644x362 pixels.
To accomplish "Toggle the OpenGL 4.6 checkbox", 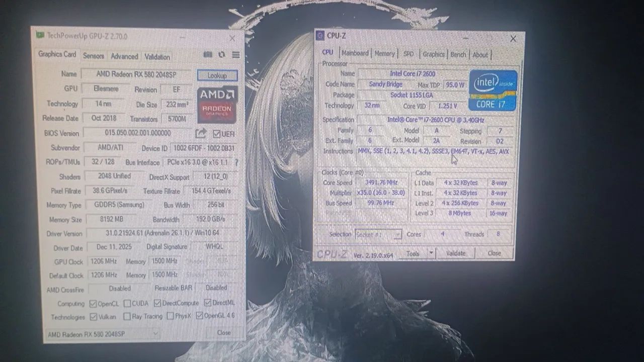I will 200,316.
